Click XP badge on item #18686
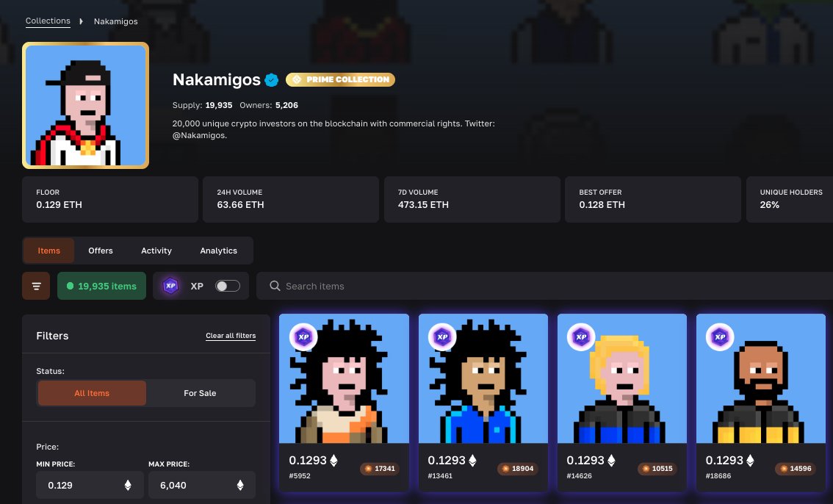The width and height of the screenshot is (833, 504). click(720, 336)
